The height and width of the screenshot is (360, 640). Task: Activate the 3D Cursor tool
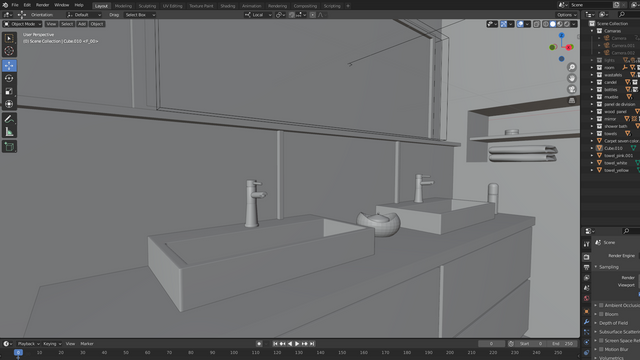9,51
